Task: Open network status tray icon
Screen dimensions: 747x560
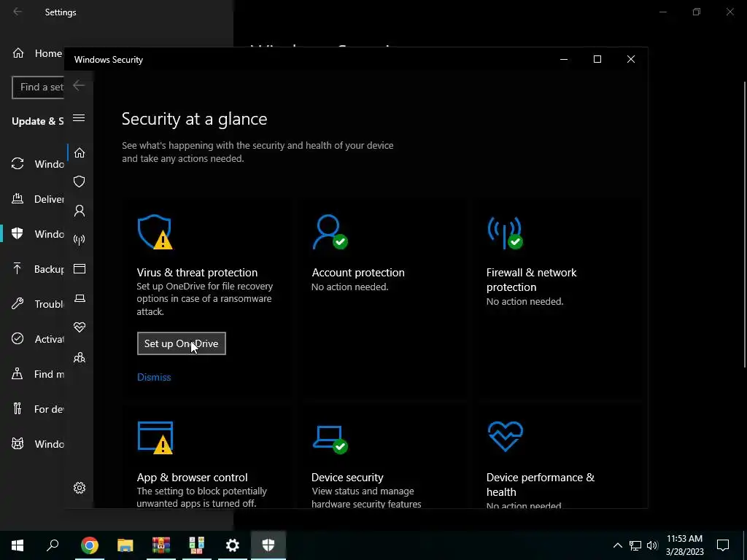Action: [x=635, y=545]
